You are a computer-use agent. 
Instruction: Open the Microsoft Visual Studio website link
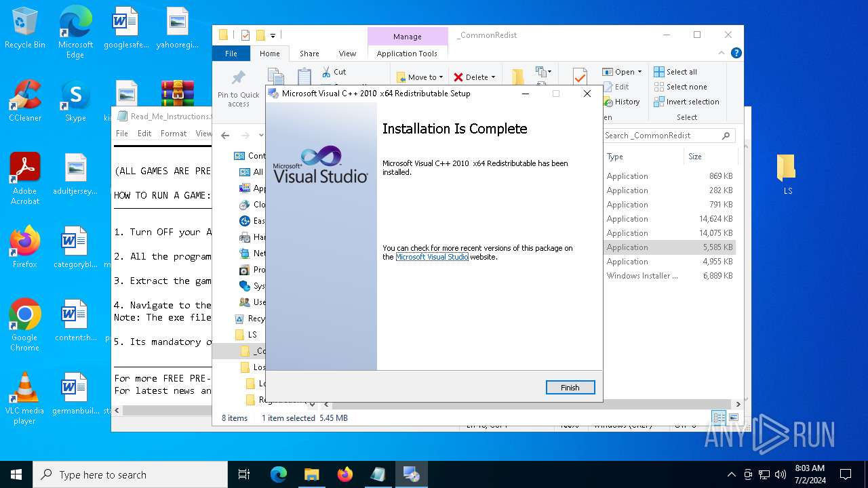click(x=432, y=257)
